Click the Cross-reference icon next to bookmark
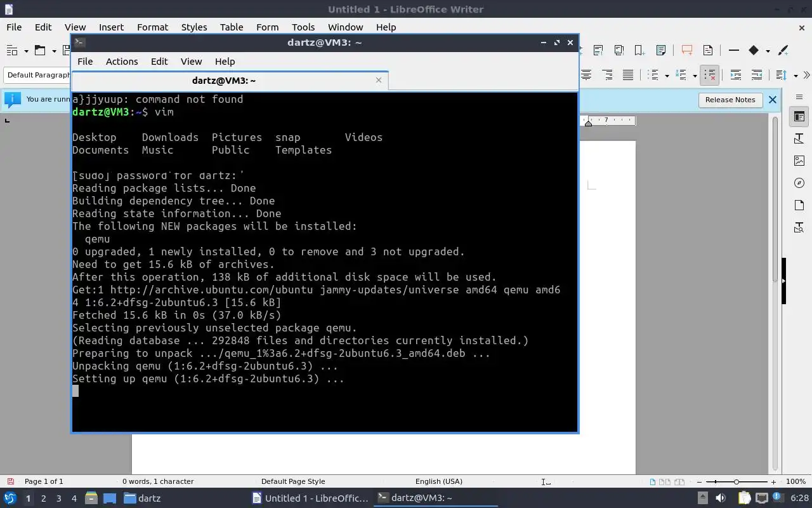Screen dimensions: 812x508 (661, 50)
